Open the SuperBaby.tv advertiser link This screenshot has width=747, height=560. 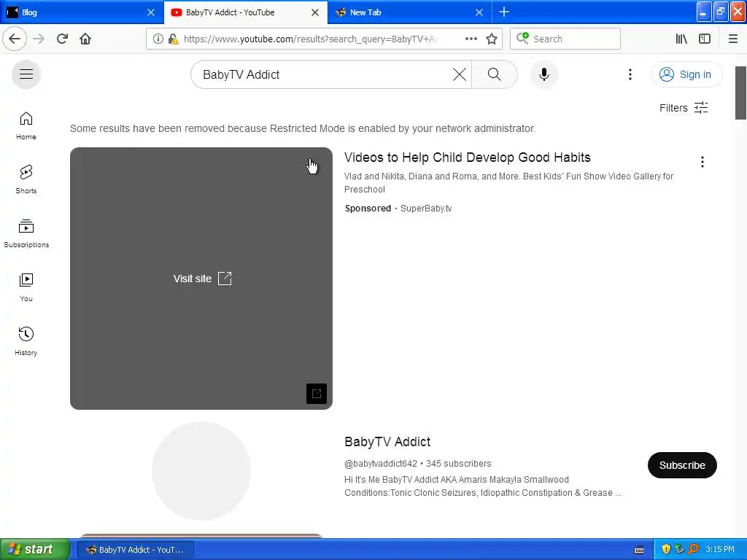coord(426,208)
